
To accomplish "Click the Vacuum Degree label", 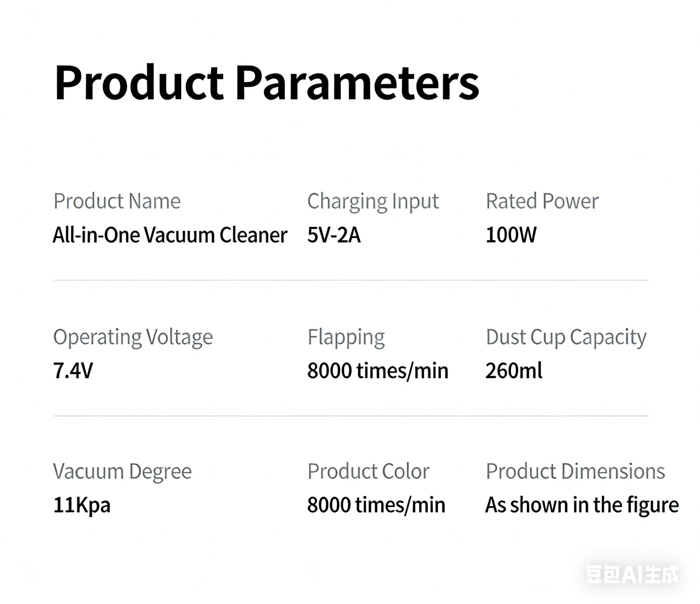I will coord(122,471).
